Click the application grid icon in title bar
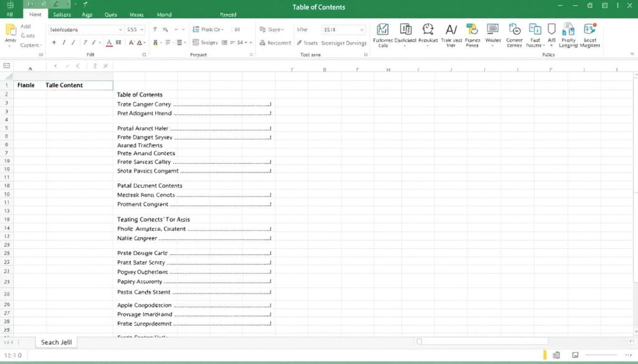The width and height of the screenshot is (638, 364). [10, 5]
